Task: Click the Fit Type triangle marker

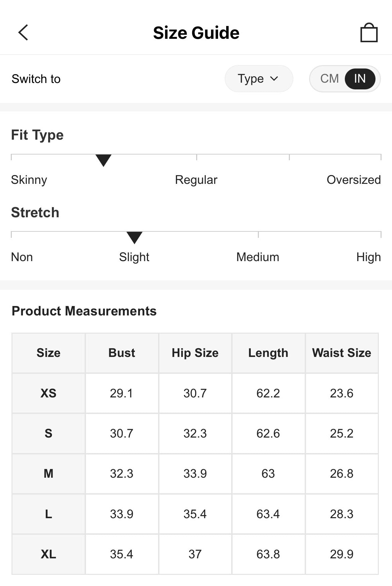Action: [x=103, y=160]
